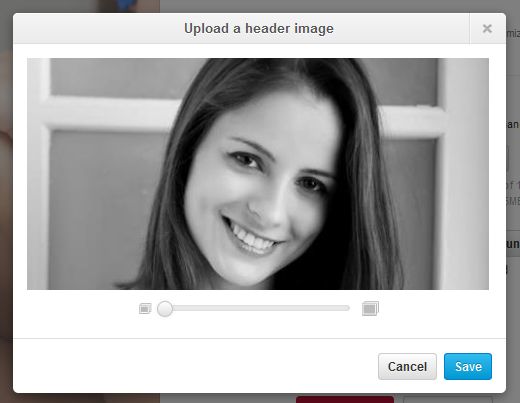Cancel the header image upload
Screen dimensions: 520x403
pos(407,366)
